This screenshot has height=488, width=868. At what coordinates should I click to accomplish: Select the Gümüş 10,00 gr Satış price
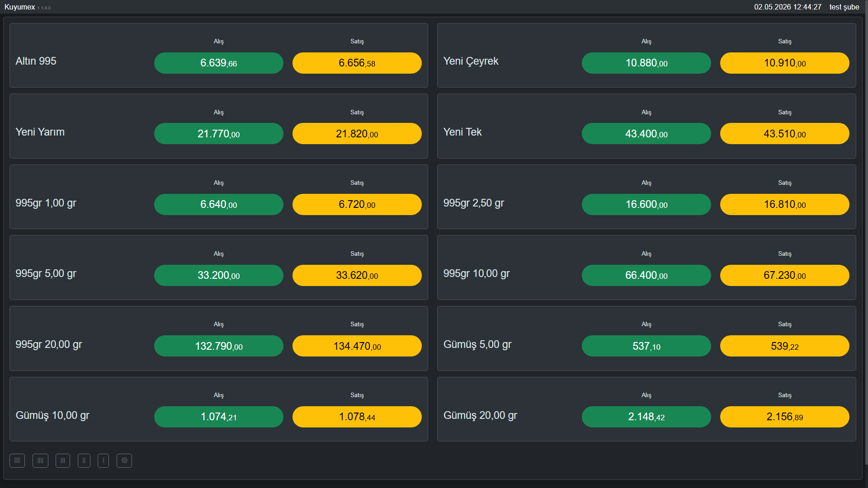click(357, 417)
